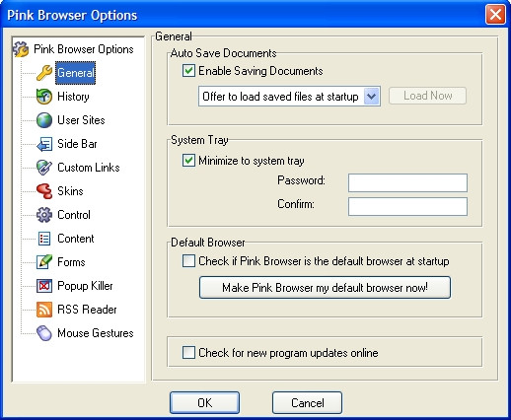Screen dimensions: 511x420
Task: Click the General wrench icon
Action: (x=44, y=73)
